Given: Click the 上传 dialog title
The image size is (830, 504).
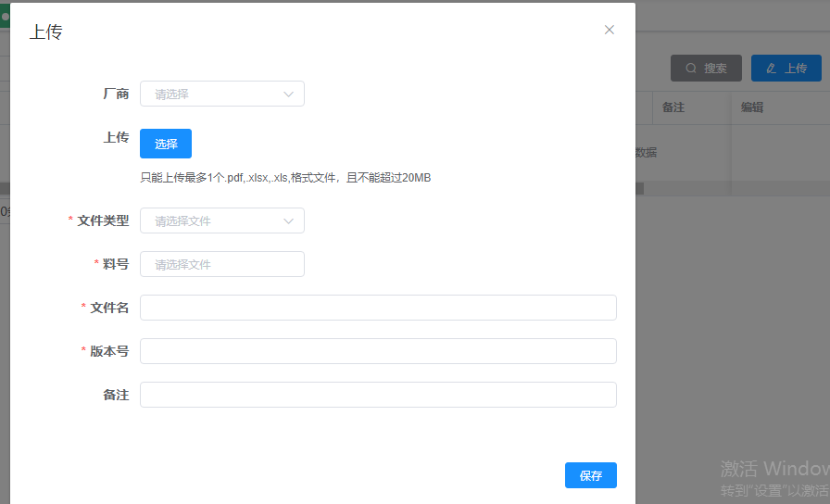Looking at the screenshot, I should 46,32.
